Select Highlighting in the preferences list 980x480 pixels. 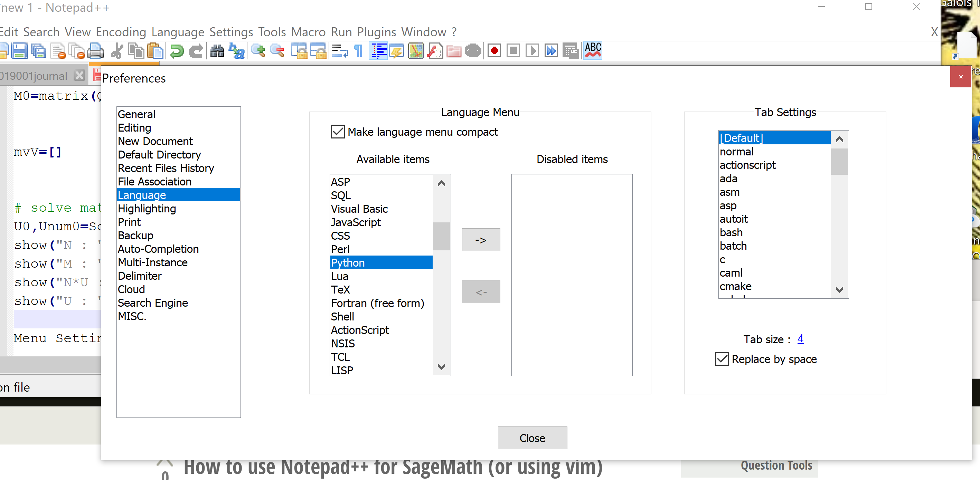click(147, 209)
